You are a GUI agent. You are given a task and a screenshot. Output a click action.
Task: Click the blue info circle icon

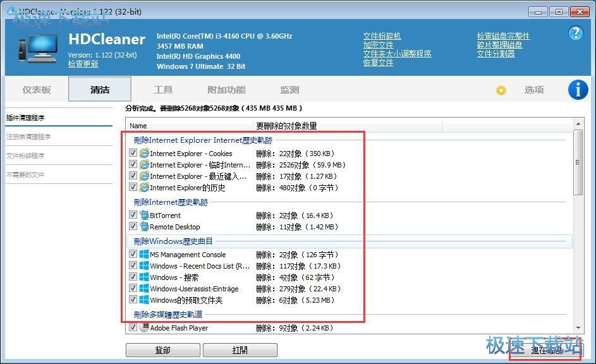point(578,90)
